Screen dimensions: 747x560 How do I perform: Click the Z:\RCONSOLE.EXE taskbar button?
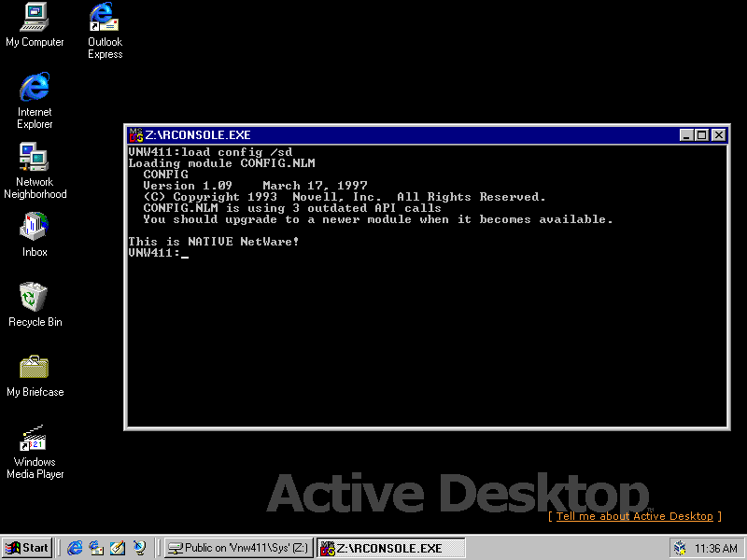coord(390,548)
